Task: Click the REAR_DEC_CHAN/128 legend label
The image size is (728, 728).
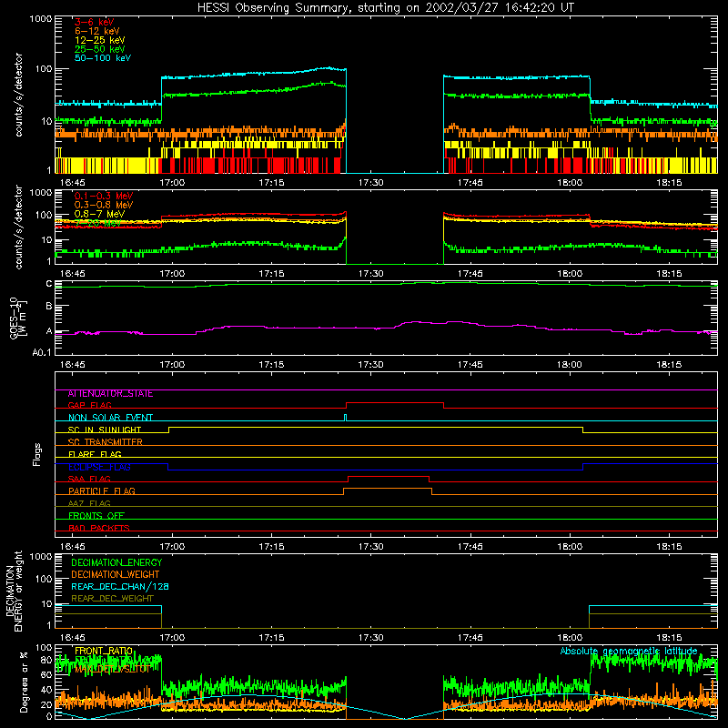Action: tap(120, 587)
